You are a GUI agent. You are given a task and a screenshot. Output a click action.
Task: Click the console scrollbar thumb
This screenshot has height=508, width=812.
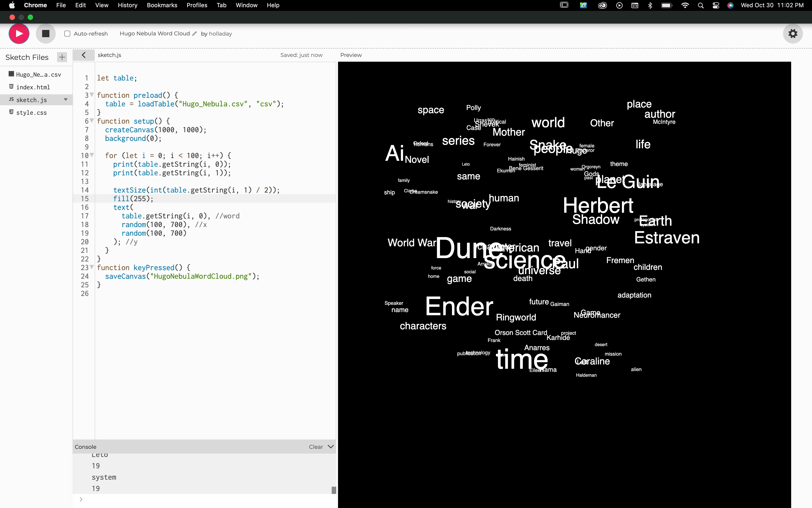[x=334, y=490]
